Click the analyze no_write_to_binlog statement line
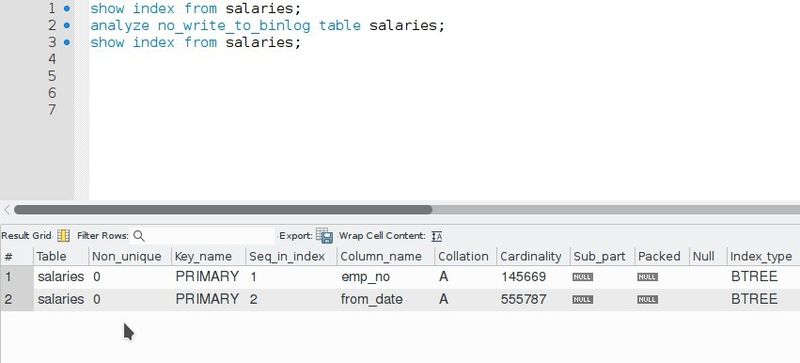The width and height of the screenshot is (800, 363). 268,26
